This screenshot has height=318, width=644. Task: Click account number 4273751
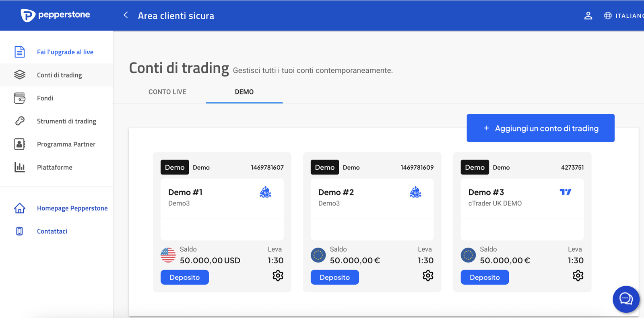[x=572, y=168]
